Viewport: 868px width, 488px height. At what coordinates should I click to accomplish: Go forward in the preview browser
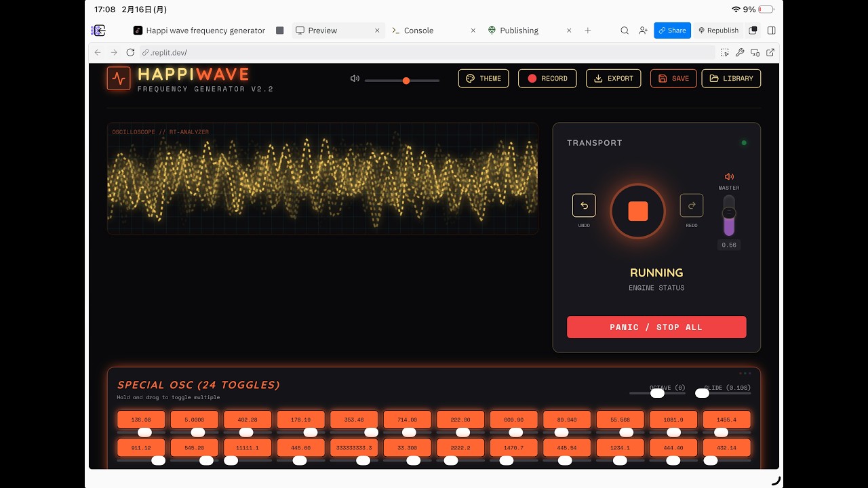click(x=114, y=52)
